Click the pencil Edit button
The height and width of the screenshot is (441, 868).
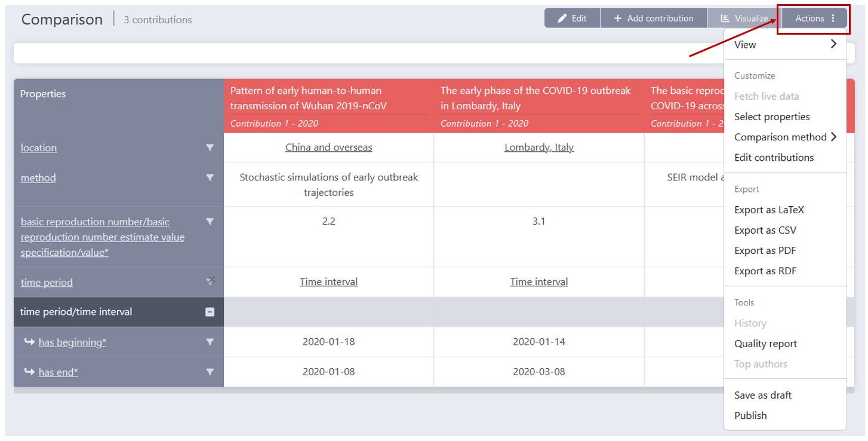(572, 19)
